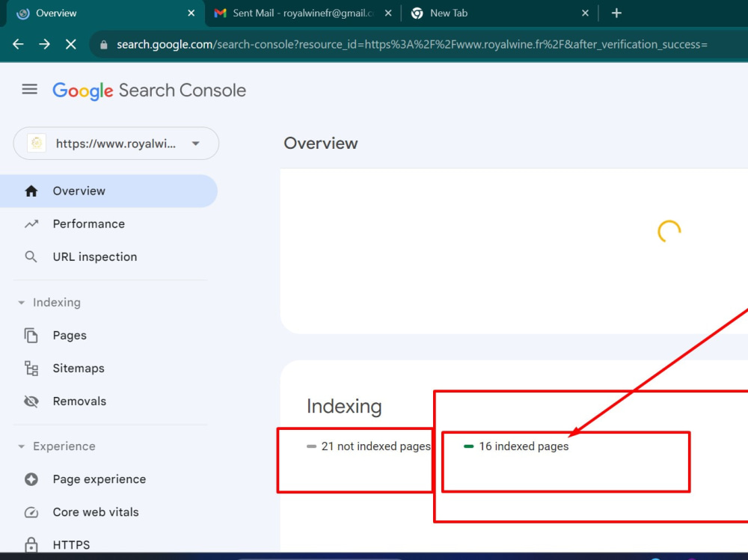
Task: Collapse the Experience section
Action: pyautogui.click(x=57, y=446)
